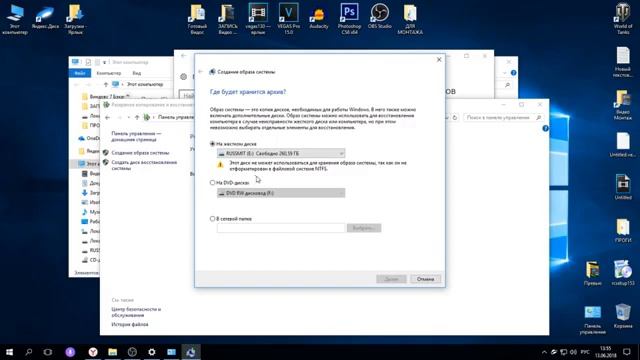This screenshot has height=360, width=640.
Task: Open taskbar search magnifier
Action: point(29,352)
